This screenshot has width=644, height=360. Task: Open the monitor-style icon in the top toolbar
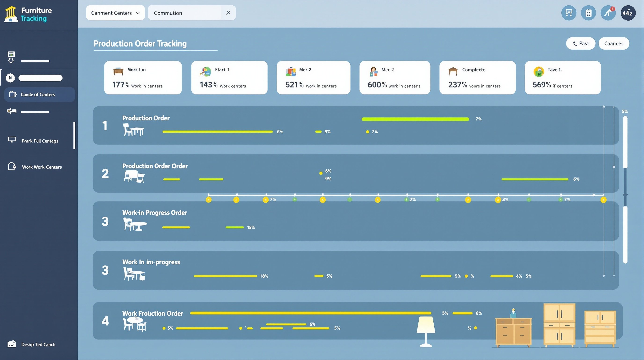569,13
